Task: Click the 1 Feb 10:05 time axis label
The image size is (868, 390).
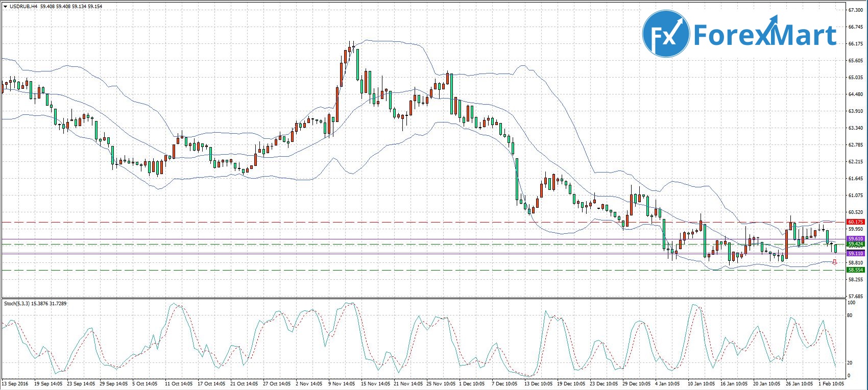Action: click(831, 383)
